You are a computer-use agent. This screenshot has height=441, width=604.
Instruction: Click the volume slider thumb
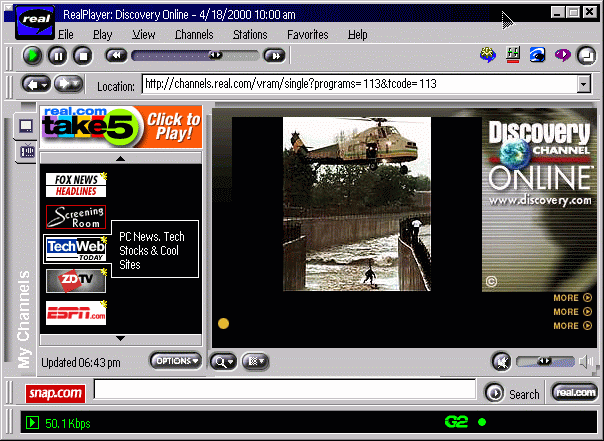tap(544, 361)
